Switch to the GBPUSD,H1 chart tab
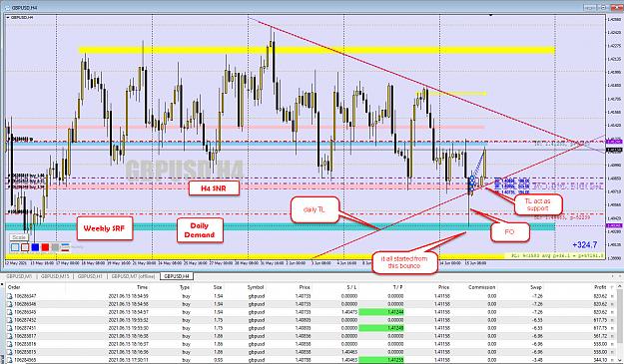Screen dimensions: 624x364 click(90, 276)
